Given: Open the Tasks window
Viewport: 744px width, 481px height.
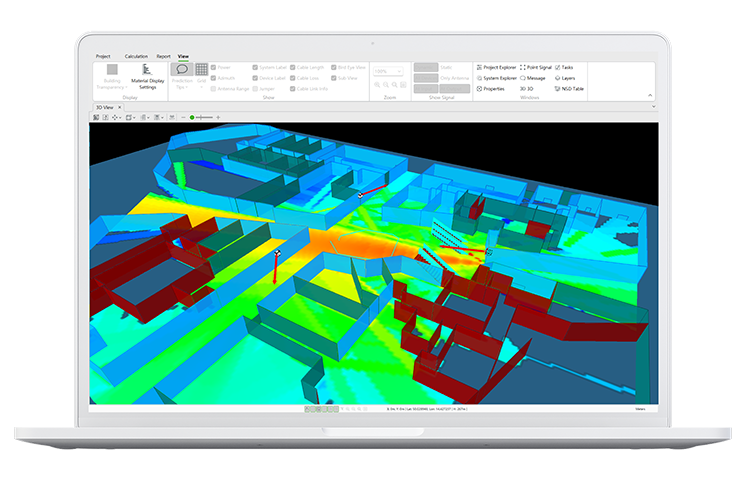Looking at the screenshot, I should (564, 67).
